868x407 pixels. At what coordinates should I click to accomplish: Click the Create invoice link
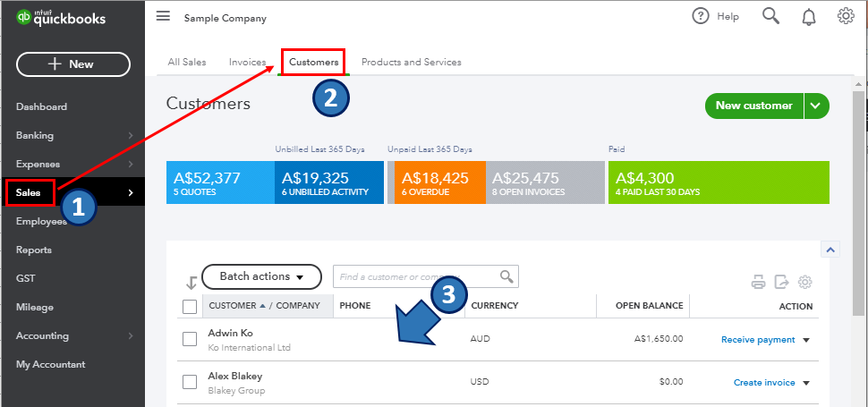764,383
